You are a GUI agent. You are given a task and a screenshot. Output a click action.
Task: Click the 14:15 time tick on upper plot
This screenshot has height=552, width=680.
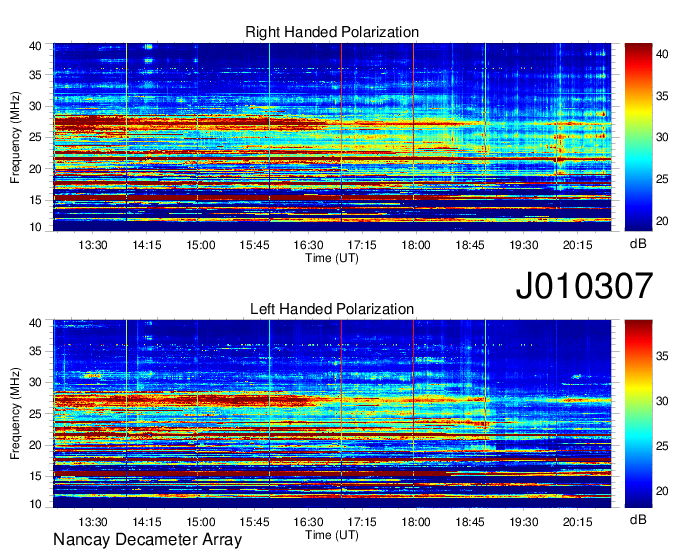(147, 245)
